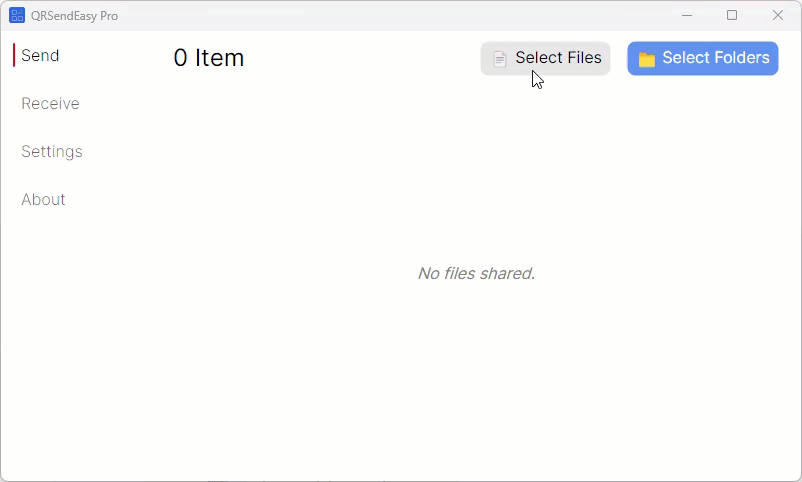Click the QRSendEasy Pro app icon

[x=17, y=15]
